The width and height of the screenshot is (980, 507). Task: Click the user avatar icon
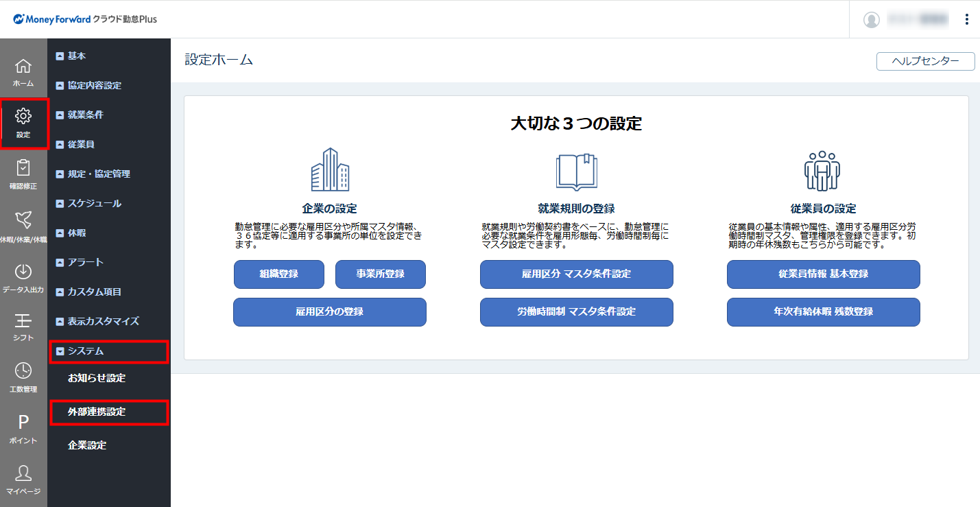tap(872, 20)
